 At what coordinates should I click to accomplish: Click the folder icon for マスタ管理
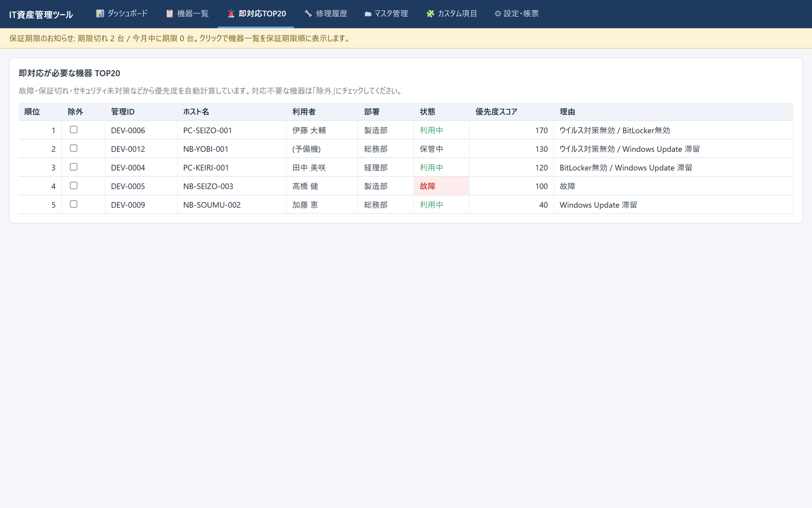coord(368,14)
